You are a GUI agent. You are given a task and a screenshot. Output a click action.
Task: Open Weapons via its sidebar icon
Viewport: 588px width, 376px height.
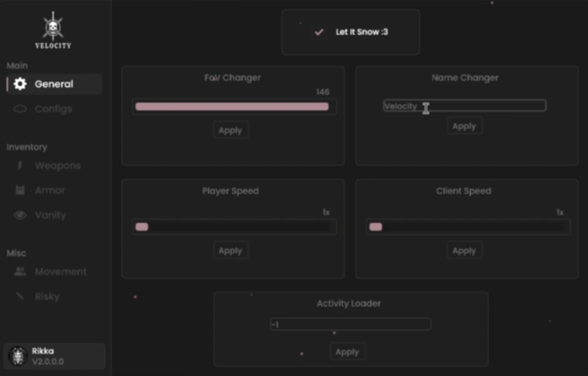(x=20, y=165)
